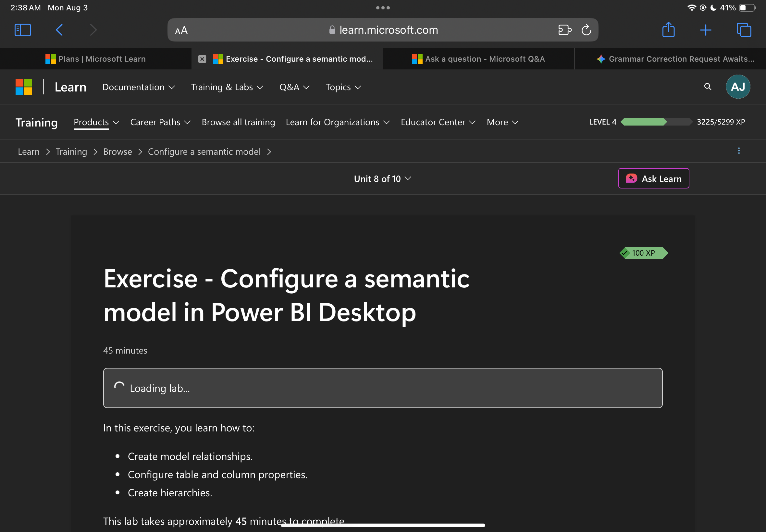The width and height of the screenshot is (766, 532).
Task: Switch to Plans | Microsoft Learn tab
Action: tap(96, 59)
